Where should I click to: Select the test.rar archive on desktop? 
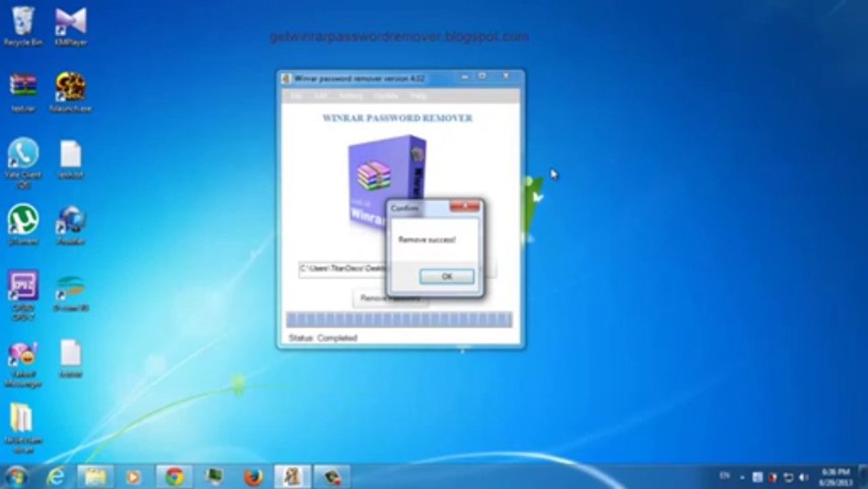click(23, 92)
